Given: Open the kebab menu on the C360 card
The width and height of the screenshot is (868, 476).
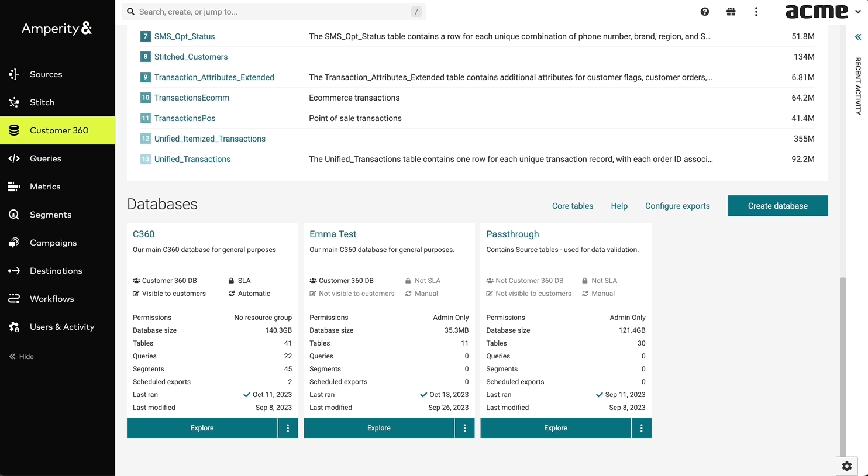Looking at the screenshot, I should pyautogui.click(x=288, y=427).
